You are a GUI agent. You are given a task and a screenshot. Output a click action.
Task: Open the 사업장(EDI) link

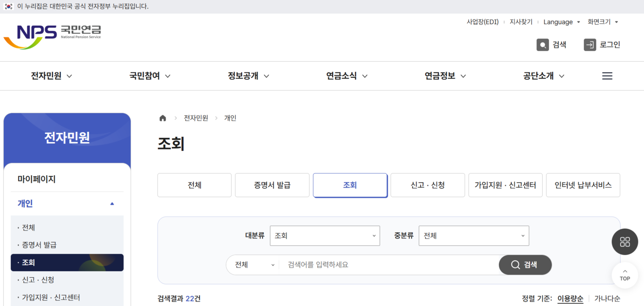(x=482, y=22)
